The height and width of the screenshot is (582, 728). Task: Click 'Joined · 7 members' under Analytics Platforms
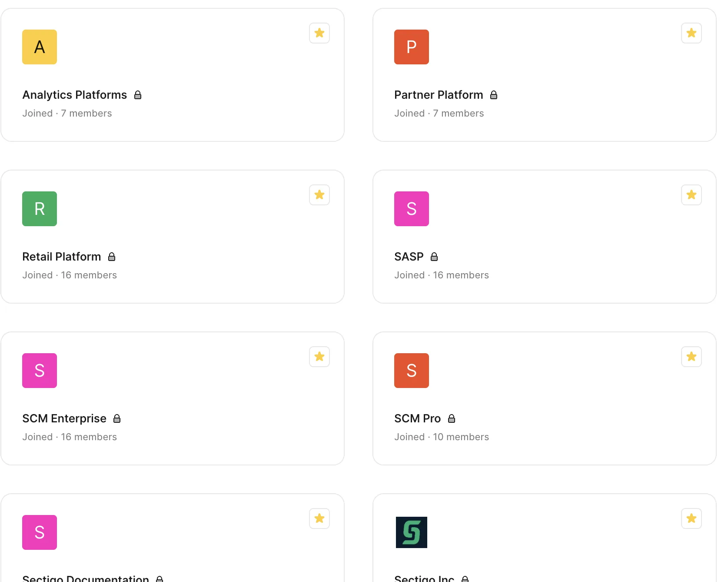[67, 113]
